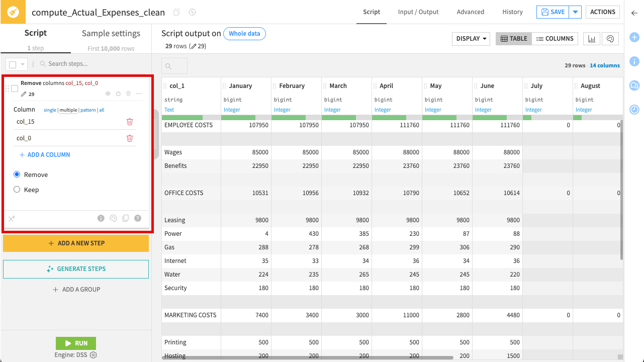The image size is (644, 362).
Task: Select the Keep radio button
Action: 17,190
